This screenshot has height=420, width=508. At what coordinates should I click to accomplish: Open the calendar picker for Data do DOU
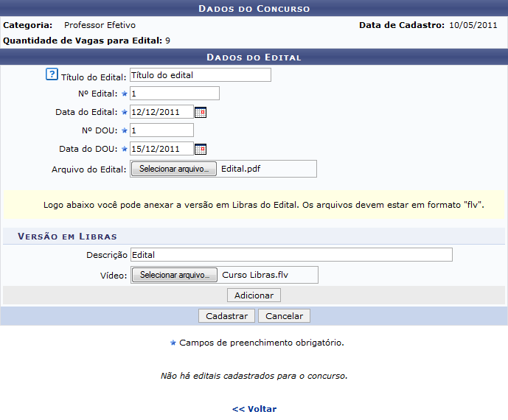point(200,149)
